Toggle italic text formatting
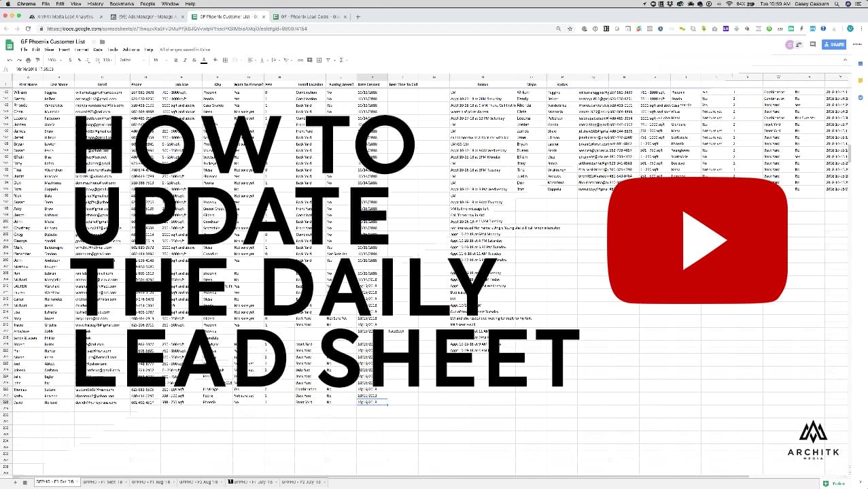The image size is (868, 489). click(185, 60)
